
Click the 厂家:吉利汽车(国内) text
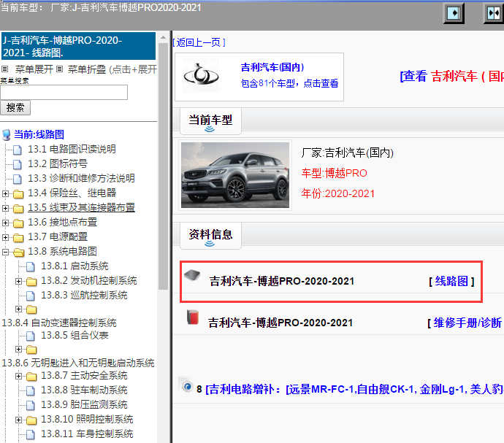click(x=348, y=153)
